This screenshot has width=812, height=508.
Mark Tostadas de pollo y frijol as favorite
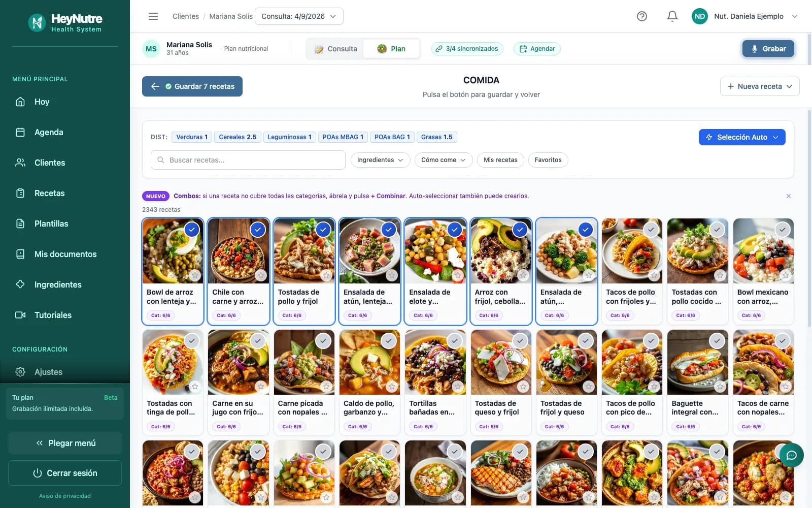[x=326, y=275]
